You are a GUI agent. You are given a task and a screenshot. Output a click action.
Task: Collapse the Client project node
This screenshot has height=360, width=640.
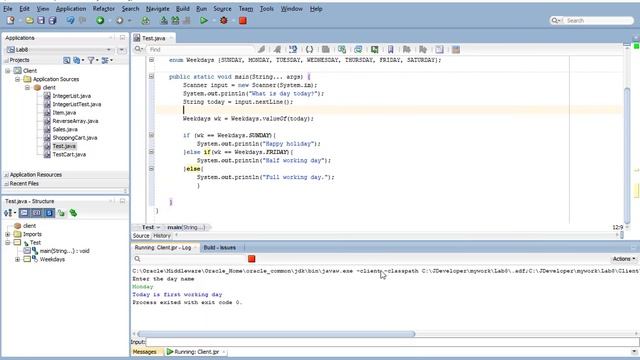click(8, 71)
